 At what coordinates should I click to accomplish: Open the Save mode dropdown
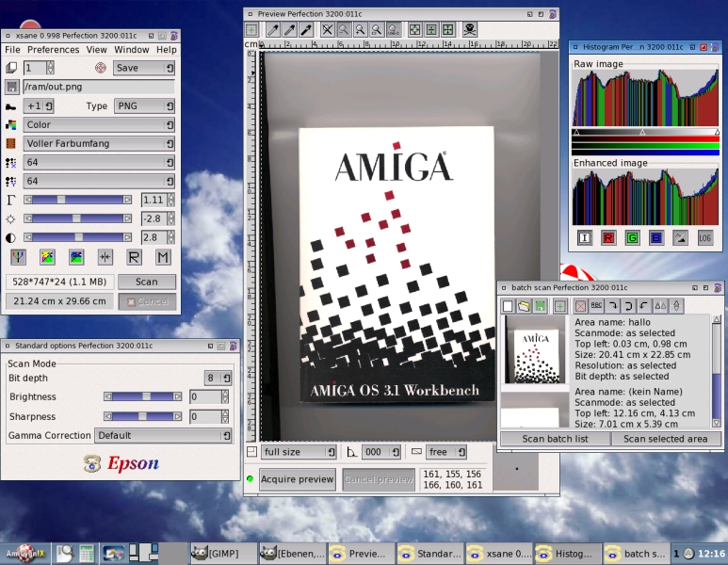coord(144,68)
